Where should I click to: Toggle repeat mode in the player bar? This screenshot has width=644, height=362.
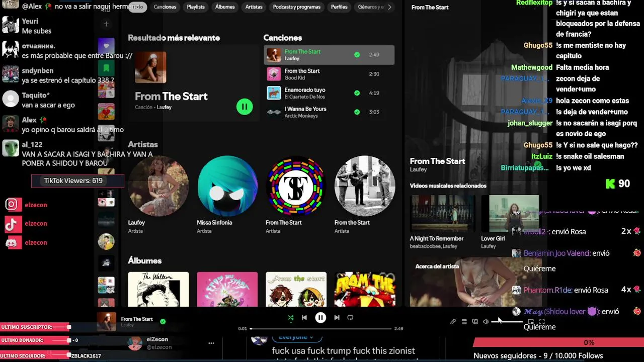350,318
